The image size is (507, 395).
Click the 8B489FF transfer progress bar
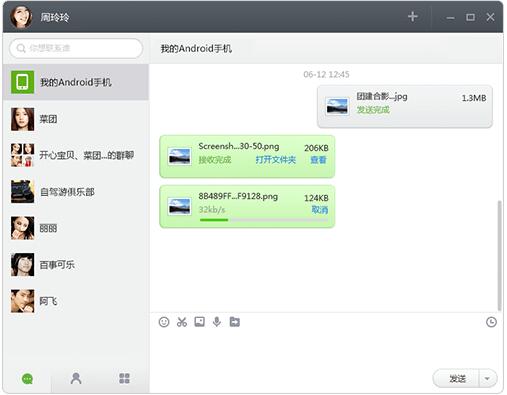pos(264,220)
